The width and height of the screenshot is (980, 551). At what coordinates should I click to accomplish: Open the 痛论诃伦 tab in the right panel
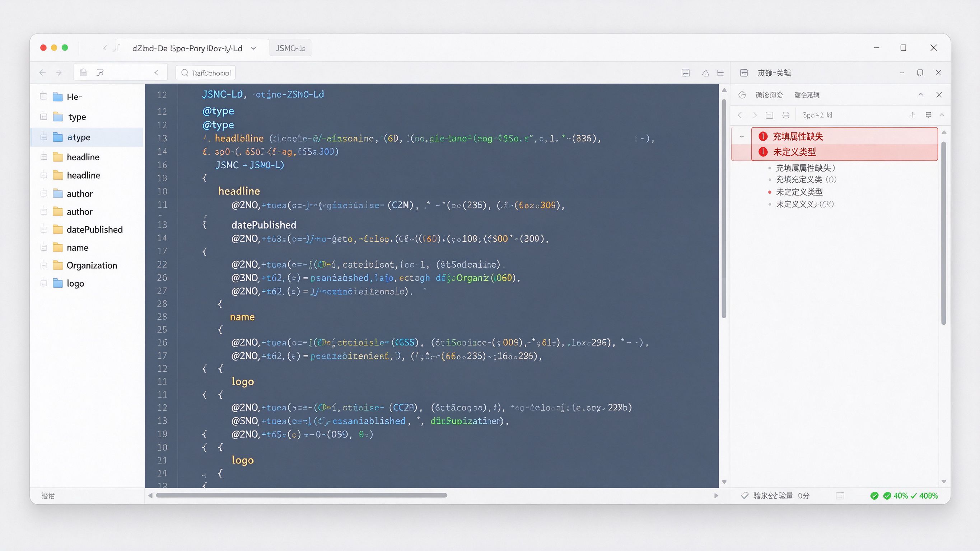click(x=769, y=95)
